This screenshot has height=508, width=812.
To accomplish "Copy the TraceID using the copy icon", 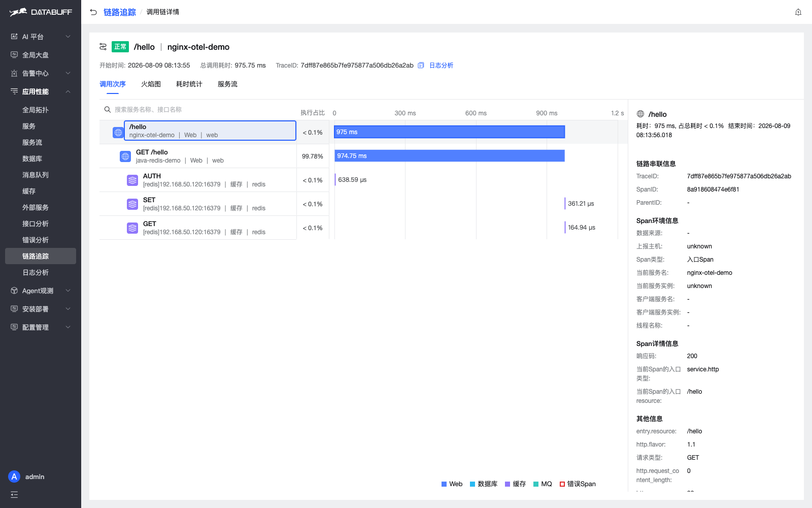I will pos(421,66).
